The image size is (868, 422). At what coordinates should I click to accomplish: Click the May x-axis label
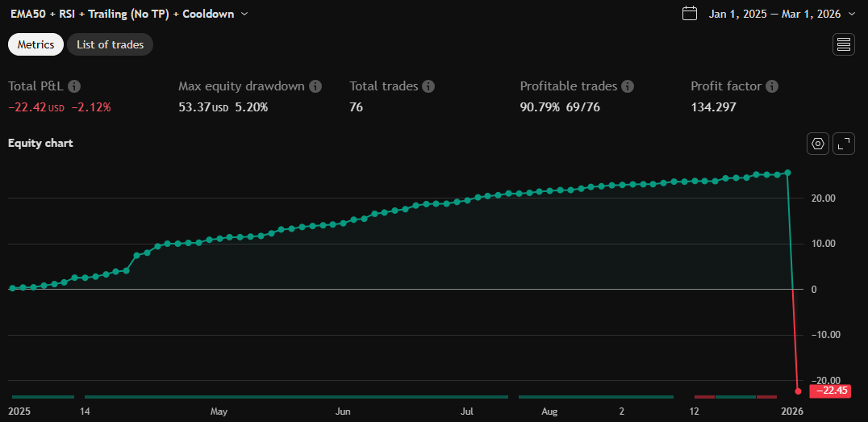(x=219, y=412)
